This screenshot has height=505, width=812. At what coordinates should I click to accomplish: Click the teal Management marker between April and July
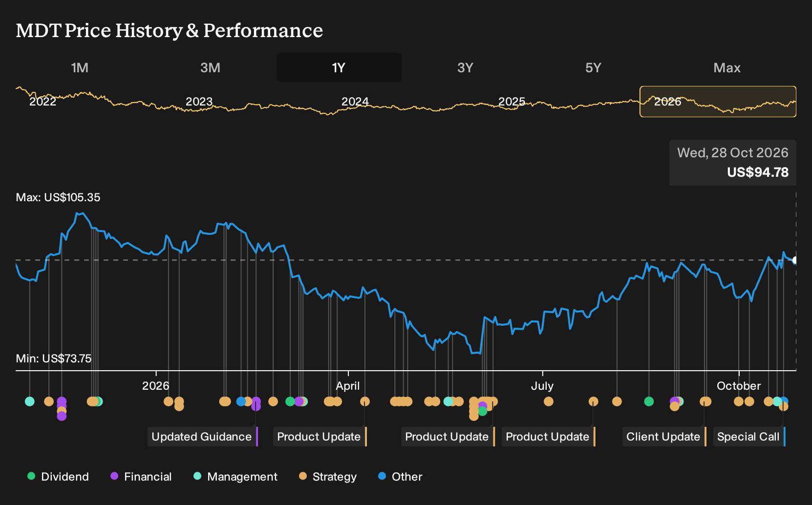448,401
